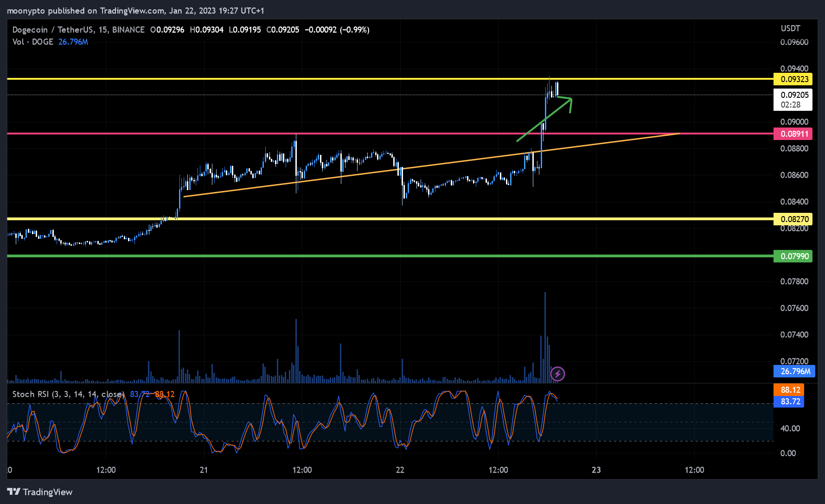Click the O0.09296 open value
The image size is (825, 504).
click(x=167, y=30)
